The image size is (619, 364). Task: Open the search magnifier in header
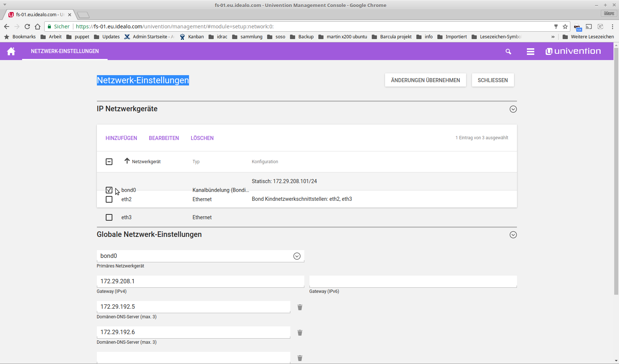508,52
